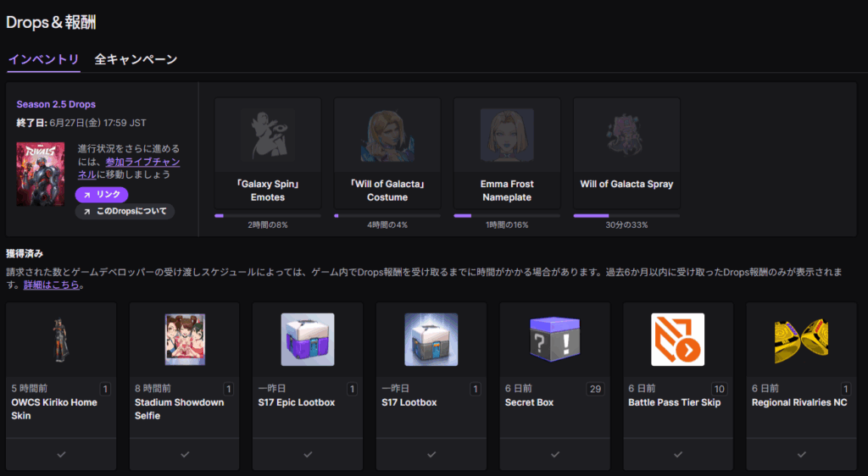Click the 'S17 Lootbox' title text
This screenshot has width=868, height=476.
coord(409,402)
